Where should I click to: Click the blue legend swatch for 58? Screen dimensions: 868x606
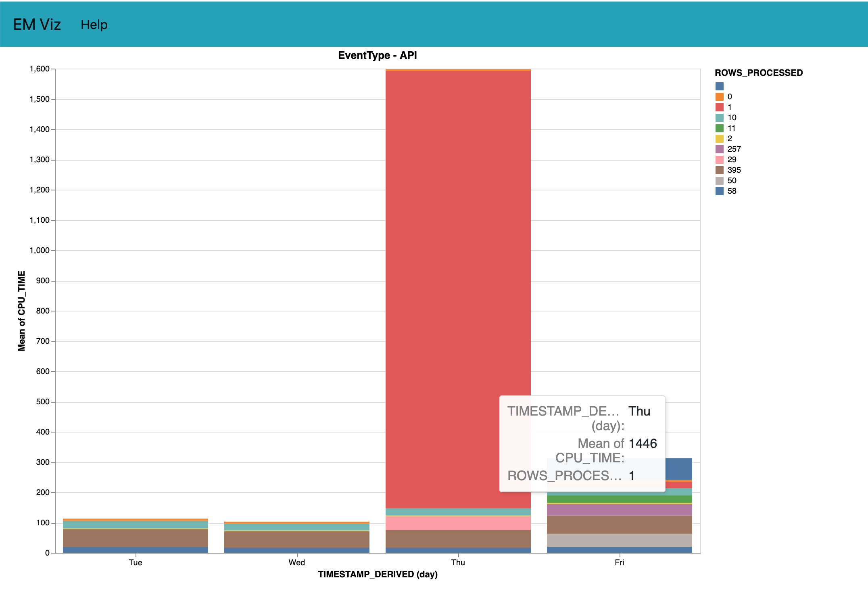(x=719, y=191)
